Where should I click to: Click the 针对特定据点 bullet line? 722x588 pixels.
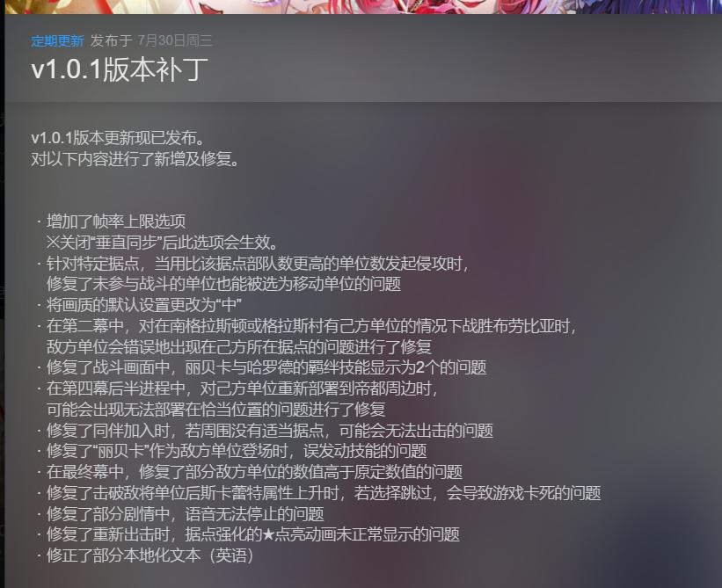(x=258, y=263)
